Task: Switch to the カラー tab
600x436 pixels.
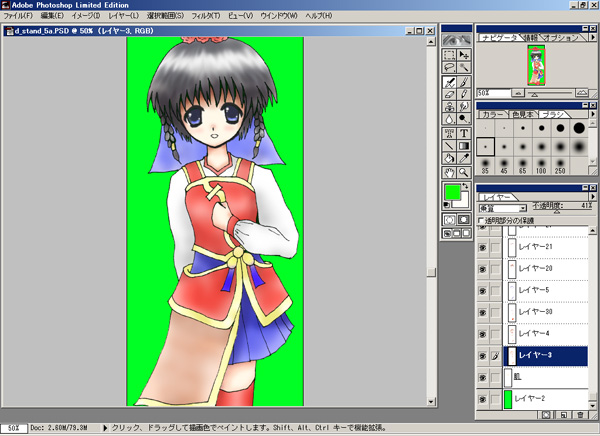Action: (493, 114)
